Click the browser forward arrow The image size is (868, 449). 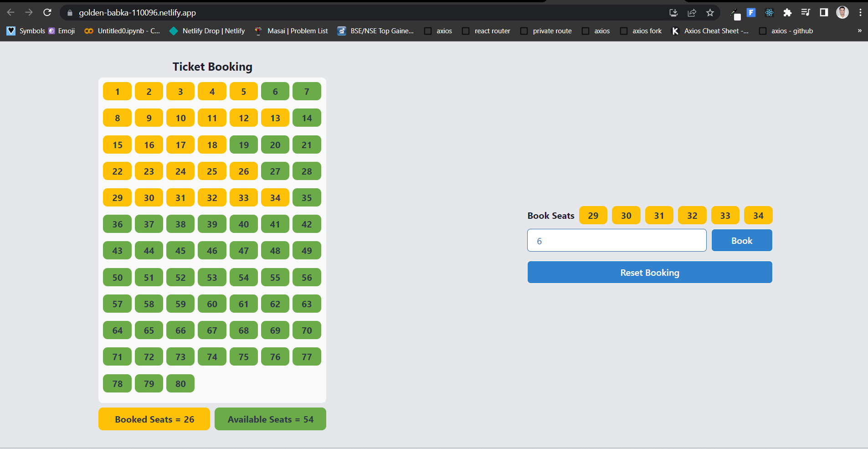(x=28, y=12)
